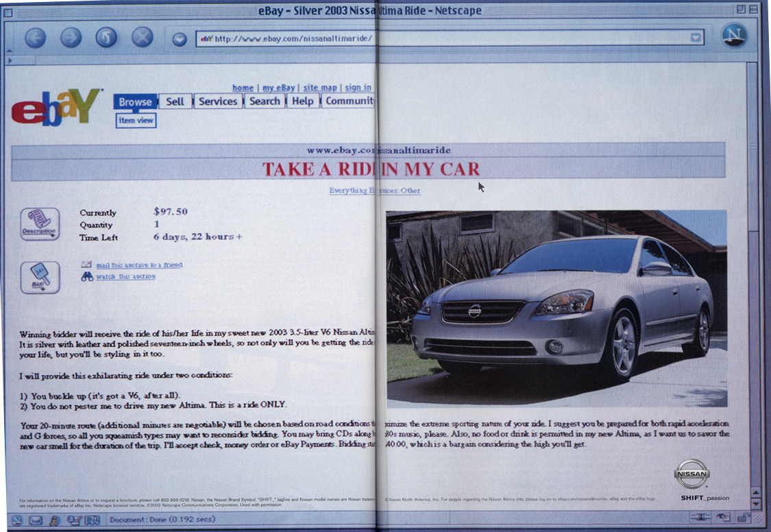
Task: Go forward with the Forward arrow button
Action: pos(71,38)
